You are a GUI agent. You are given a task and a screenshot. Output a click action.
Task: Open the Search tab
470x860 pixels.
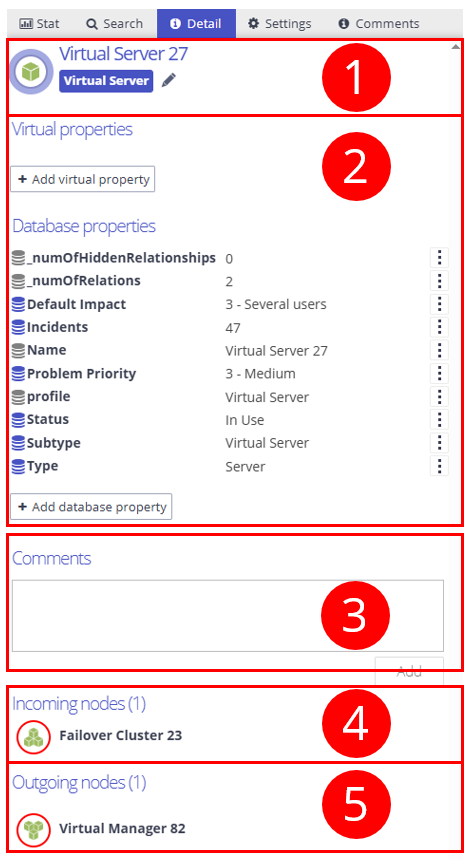pos(115,24)
